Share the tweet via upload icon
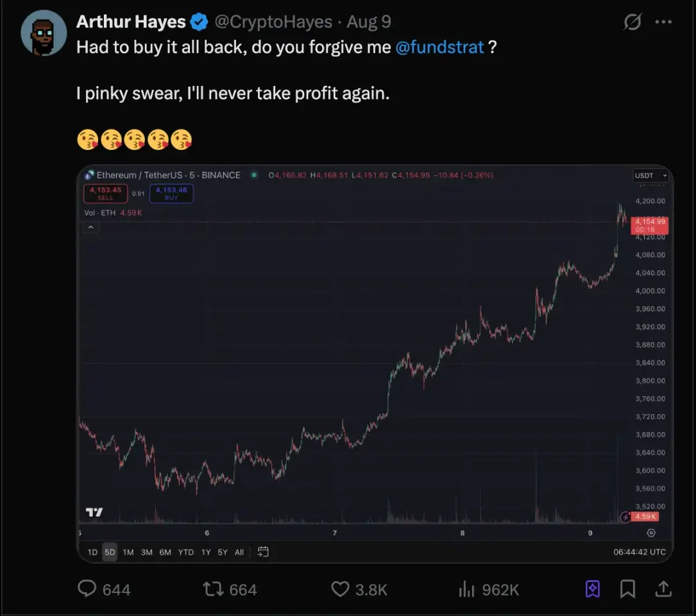 [x=663, y=588]
